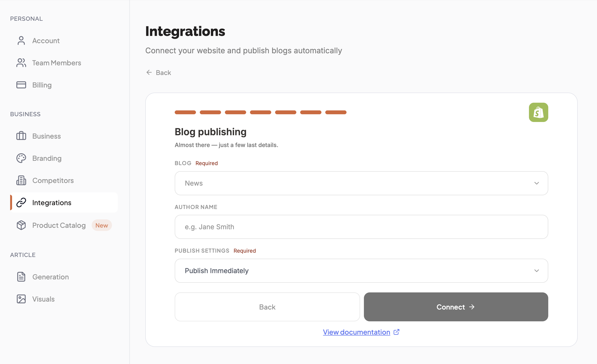This screenshot has height=364, width=597.
Task: Click the fourth progress step bar
Action: (x=260, y=112)
